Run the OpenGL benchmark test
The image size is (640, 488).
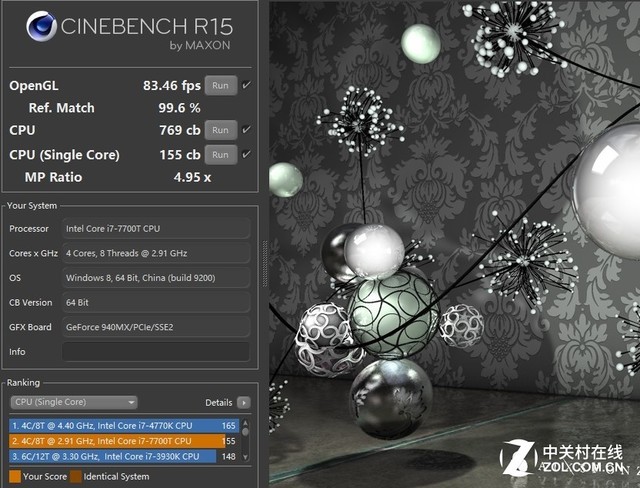coord(220,86)
